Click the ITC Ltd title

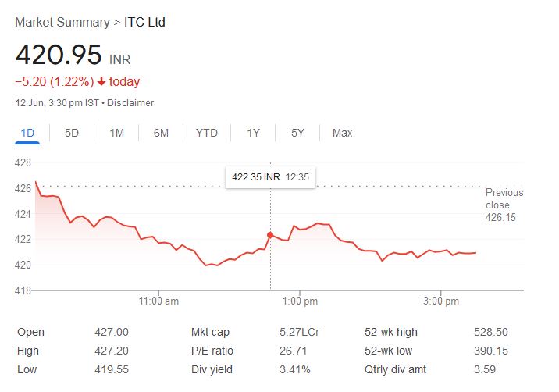click(144, 22)
